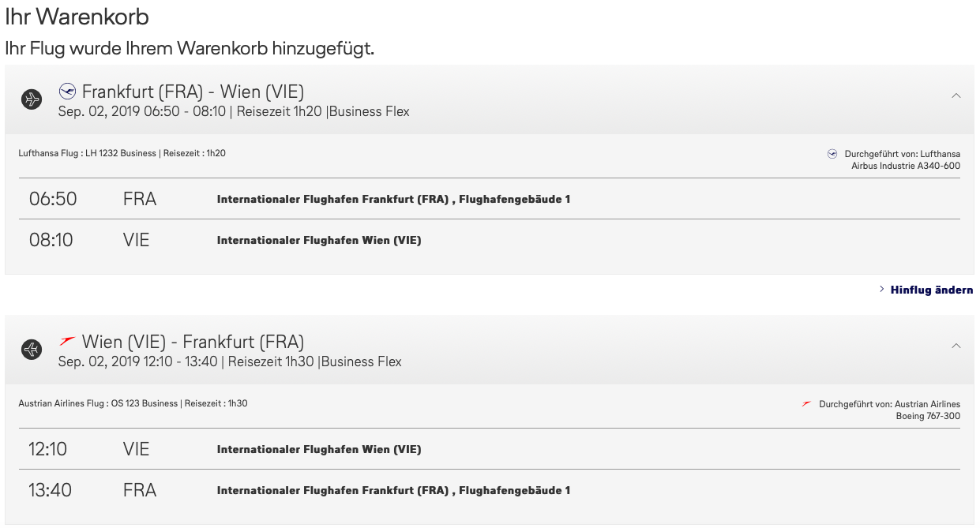The height and width of the screenshot is (528, 980).
Task: Click the Austrian Airlines logo beside Wien - Frankfurt
Action: (68, 341)
